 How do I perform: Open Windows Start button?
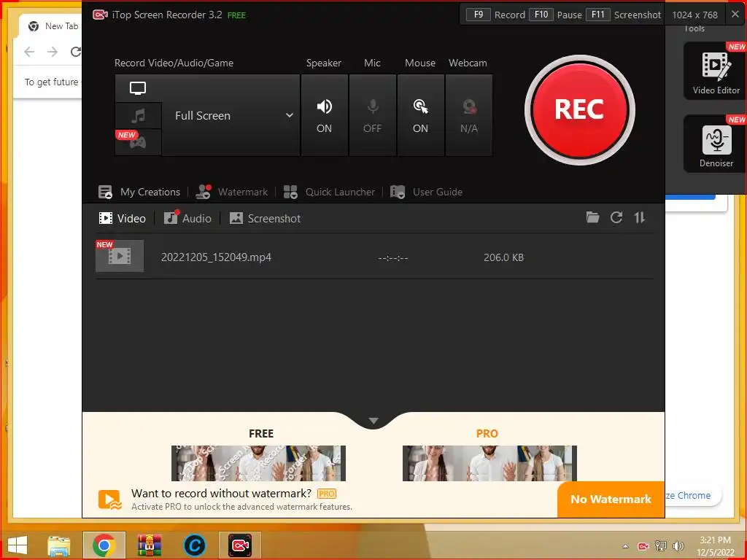coord(18,545)
